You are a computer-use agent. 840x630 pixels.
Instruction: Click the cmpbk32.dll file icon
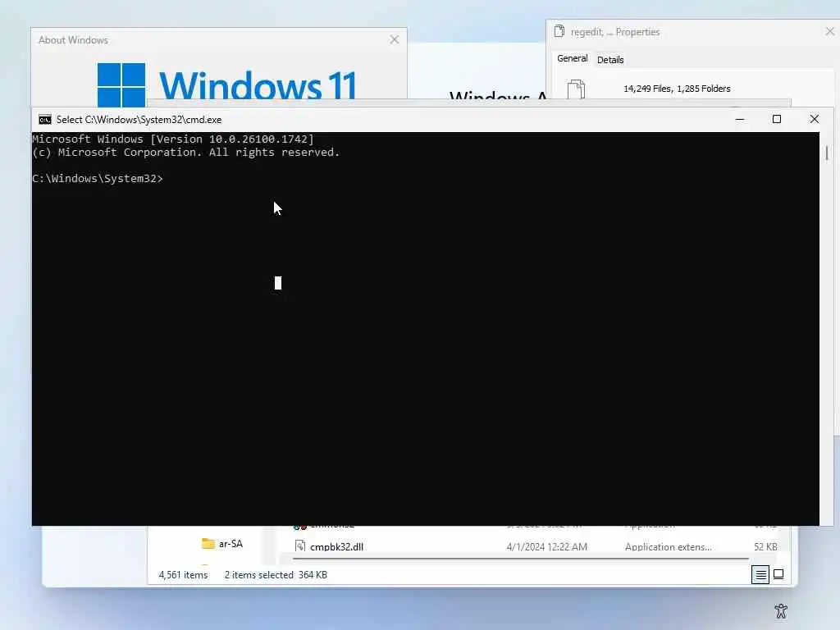(300, 546)
